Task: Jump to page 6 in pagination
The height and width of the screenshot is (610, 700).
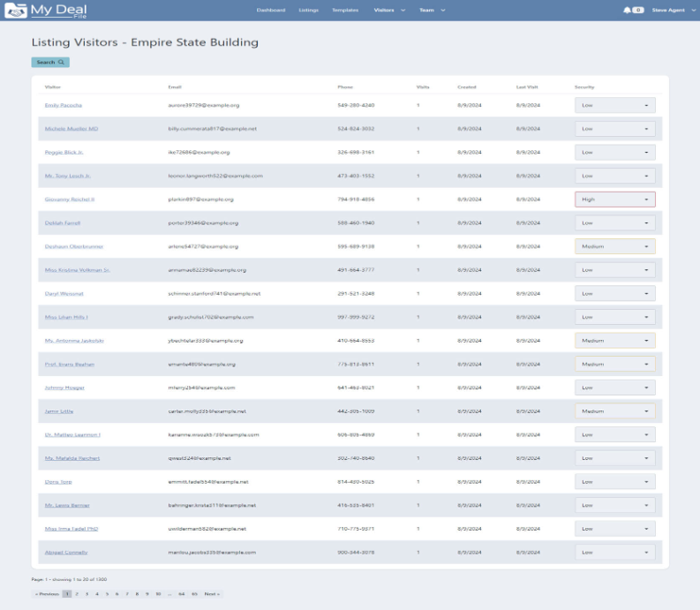Action: tap(117, 594)
